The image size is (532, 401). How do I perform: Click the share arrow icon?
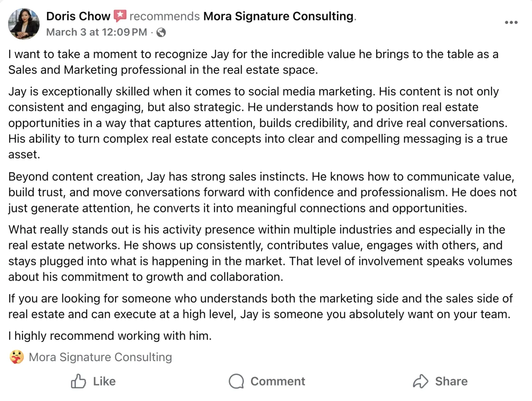point(420,381)
